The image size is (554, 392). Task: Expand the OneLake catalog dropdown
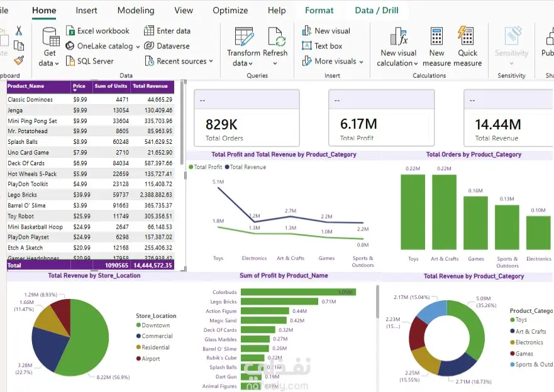point(138,46)
